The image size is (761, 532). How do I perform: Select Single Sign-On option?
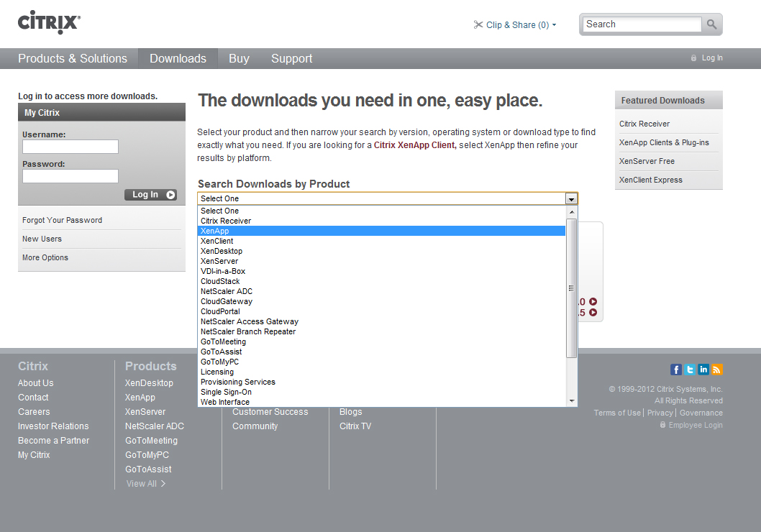(x=382, y=393)
